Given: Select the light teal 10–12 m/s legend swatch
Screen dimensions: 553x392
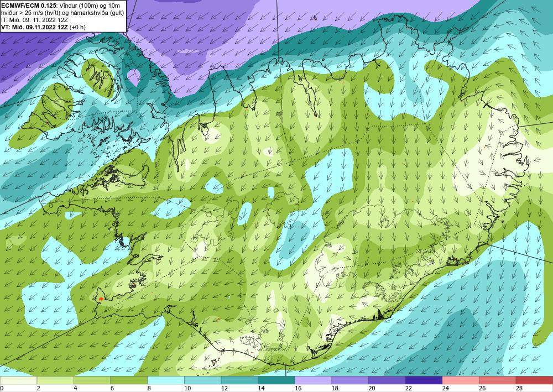Looking at the screenshot, I should (x=202, y=380).
